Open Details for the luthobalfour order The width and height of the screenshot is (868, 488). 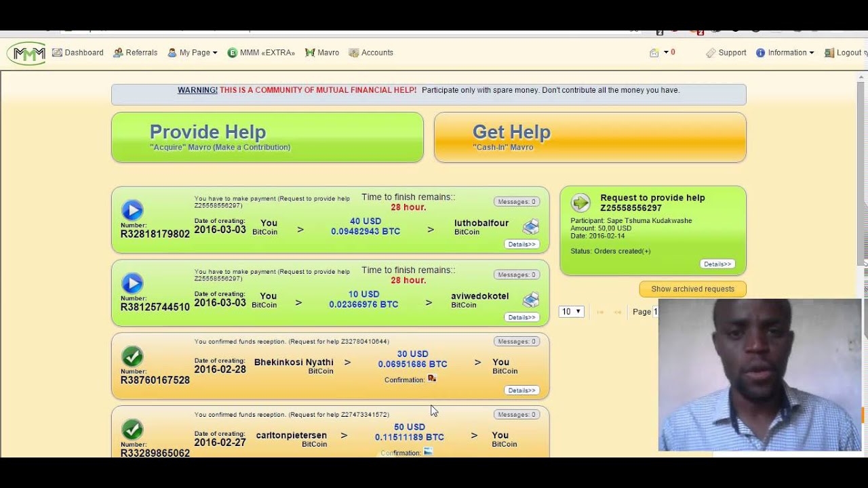pos(521,244)
